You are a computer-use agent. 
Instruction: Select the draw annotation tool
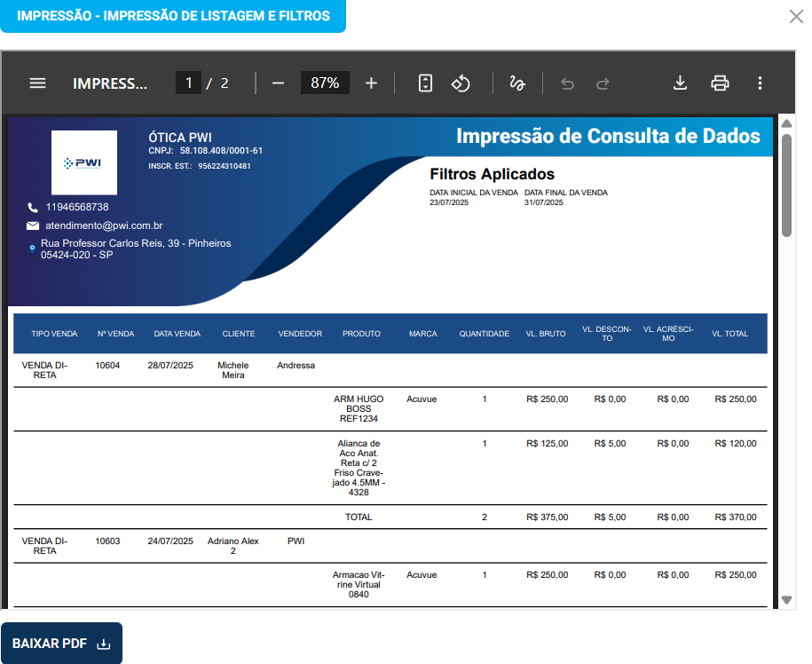point(517,83)
